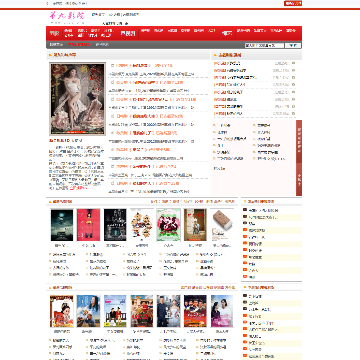Screen dimensions: 360x360
Task: Click the back arrow icon in the top bar
Action: 48,3
